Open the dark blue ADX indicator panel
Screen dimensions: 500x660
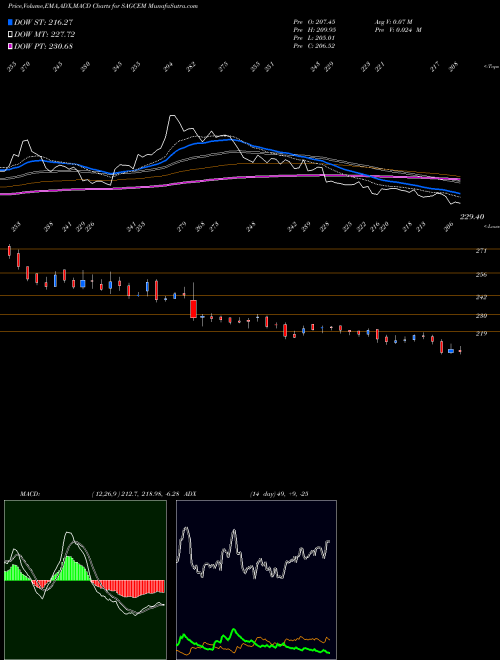[256, 580]
